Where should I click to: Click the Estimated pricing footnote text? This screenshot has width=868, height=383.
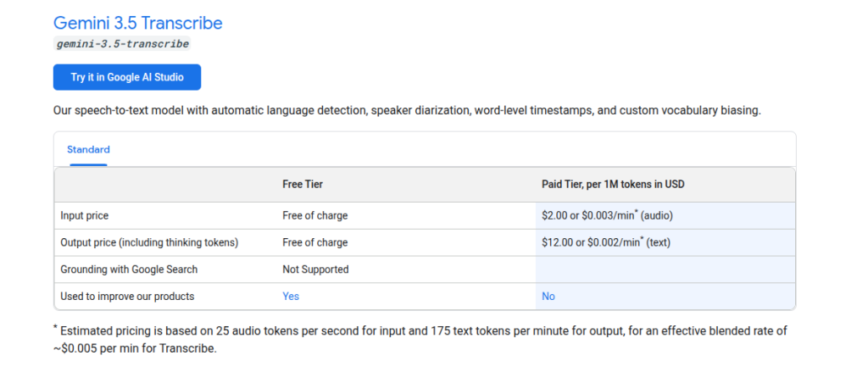(x=420, y=341)
